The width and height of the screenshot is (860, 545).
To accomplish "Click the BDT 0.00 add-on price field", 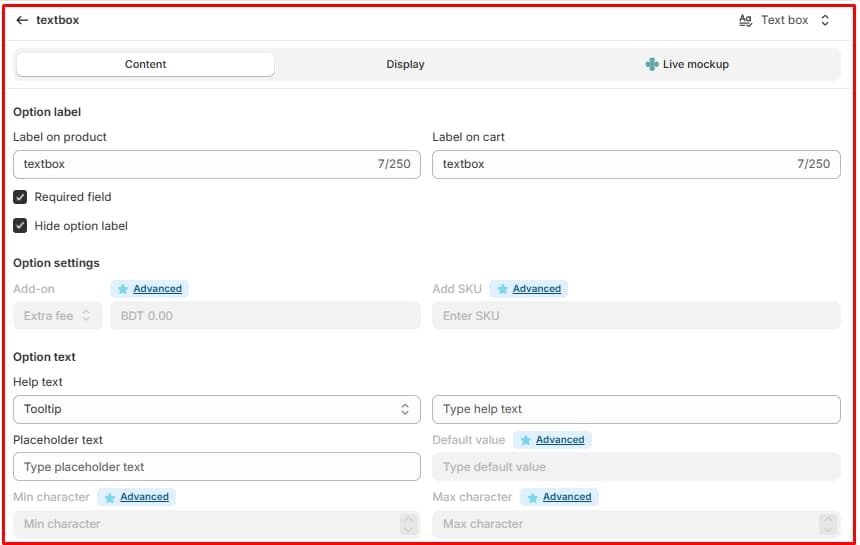I will click(x=265, y=316).
